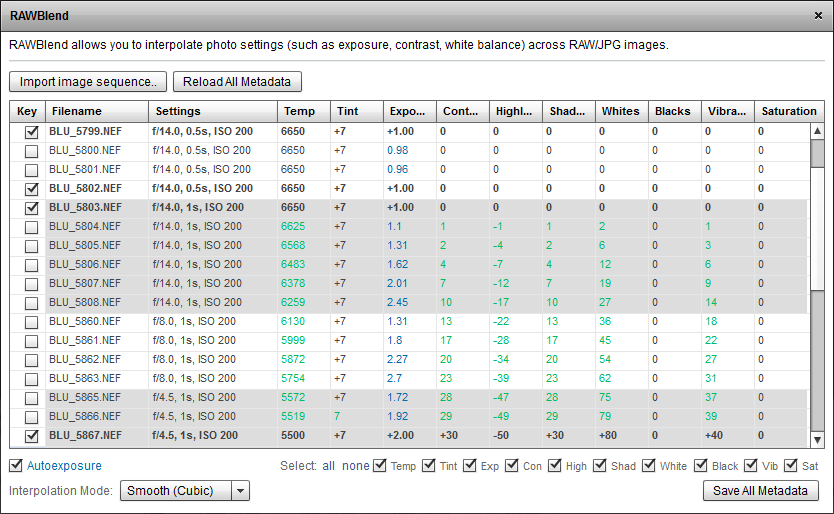Uncheck key checkbox for BLU_5802.NEF

pos(31,189)
